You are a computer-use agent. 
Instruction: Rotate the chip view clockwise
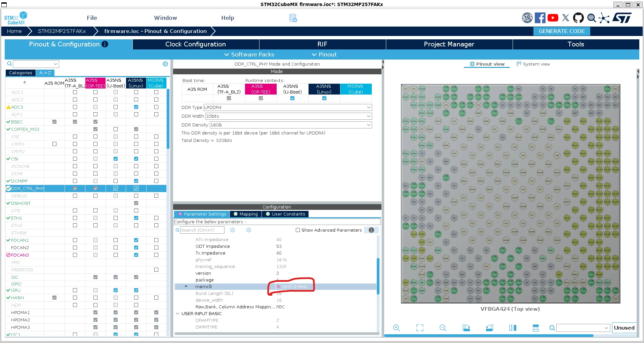pyautogui.click(x=466, y=328)
